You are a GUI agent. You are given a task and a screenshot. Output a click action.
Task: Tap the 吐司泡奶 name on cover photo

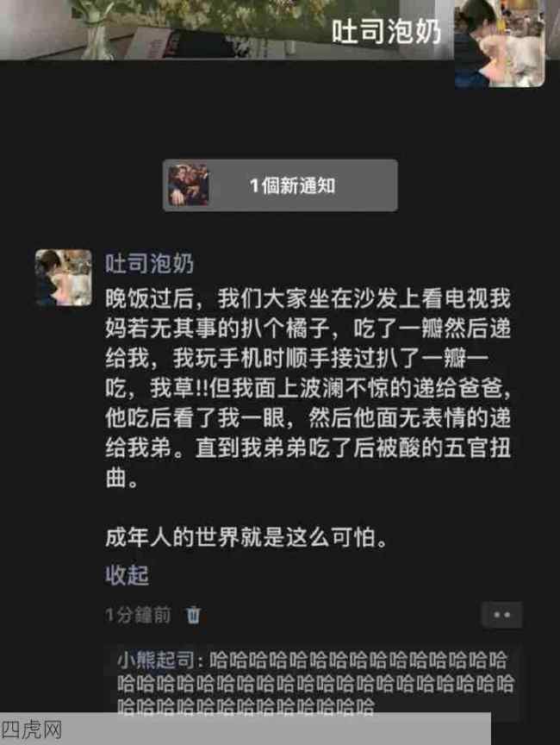386,32
